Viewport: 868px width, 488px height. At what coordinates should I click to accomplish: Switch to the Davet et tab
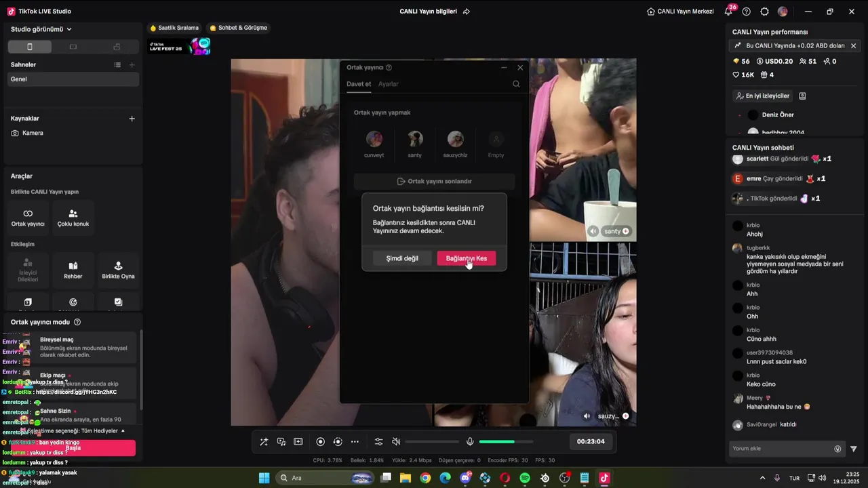359,84
